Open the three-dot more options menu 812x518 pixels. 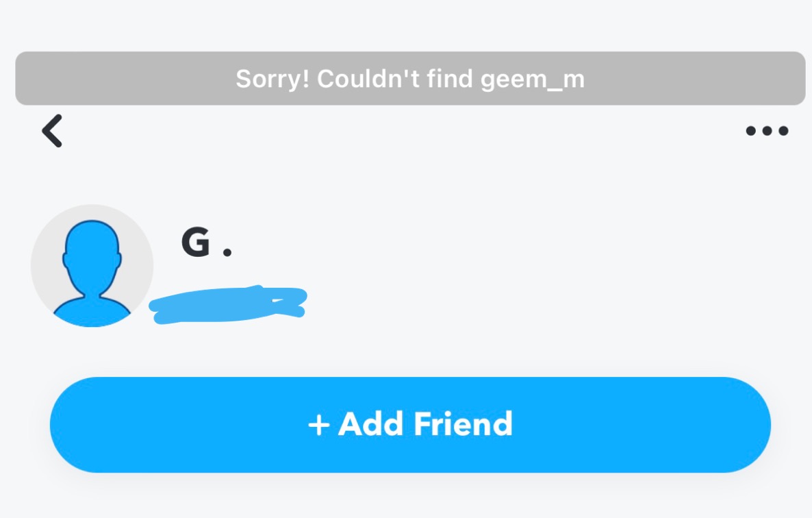767,131
